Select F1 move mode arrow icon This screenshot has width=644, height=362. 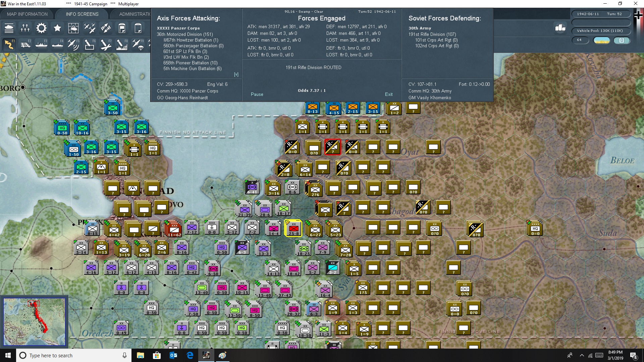click(x=9, y=45)
